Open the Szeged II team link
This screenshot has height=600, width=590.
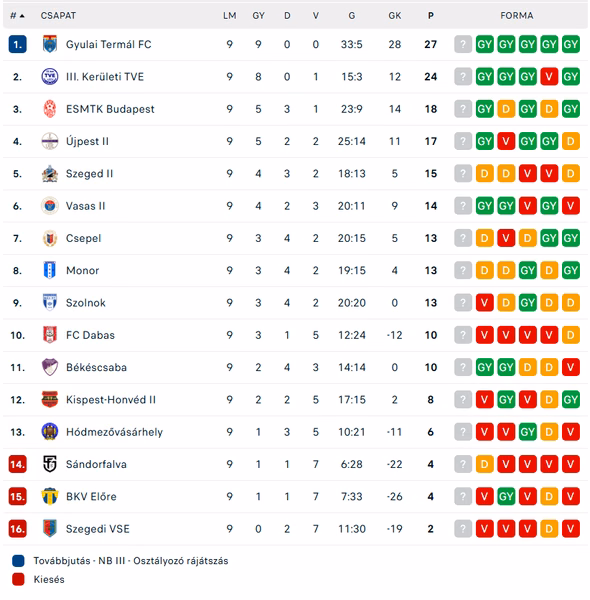89,174
